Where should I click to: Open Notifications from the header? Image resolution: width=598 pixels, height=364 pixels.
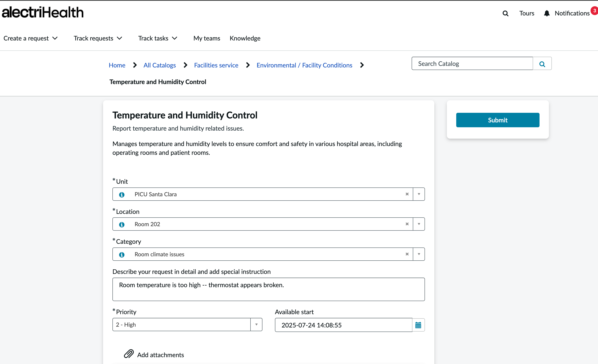(572, 13)
